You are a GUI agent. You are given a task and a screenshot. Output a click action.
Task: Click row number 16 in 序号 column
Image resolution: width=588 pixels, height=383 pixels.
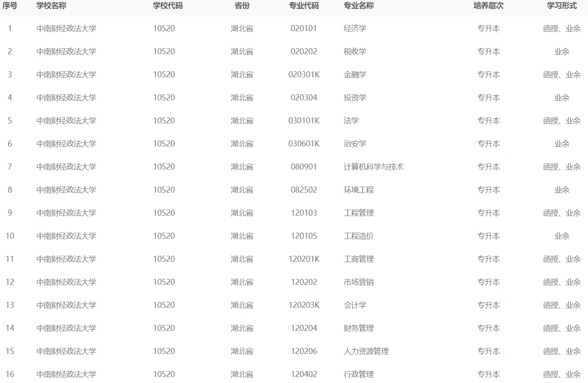[10, 374]
